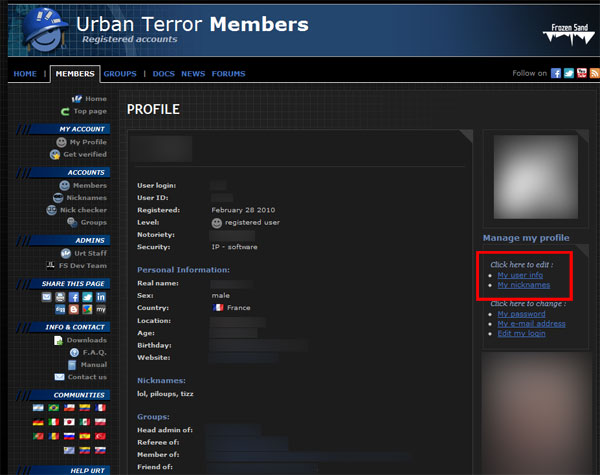Open My Profile in My Account
The image size is (600, 475).
82,142
